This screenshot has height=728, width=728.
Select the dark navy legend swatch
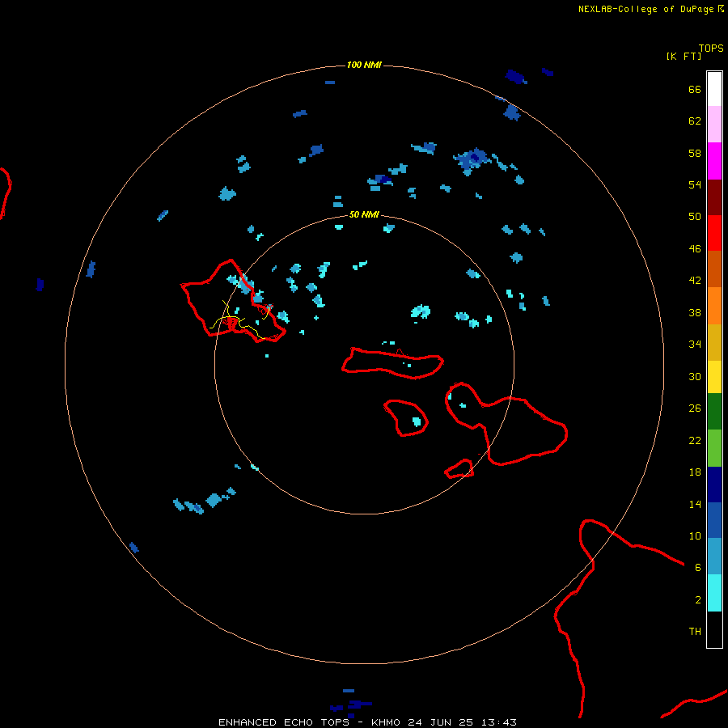click(714, 485)
